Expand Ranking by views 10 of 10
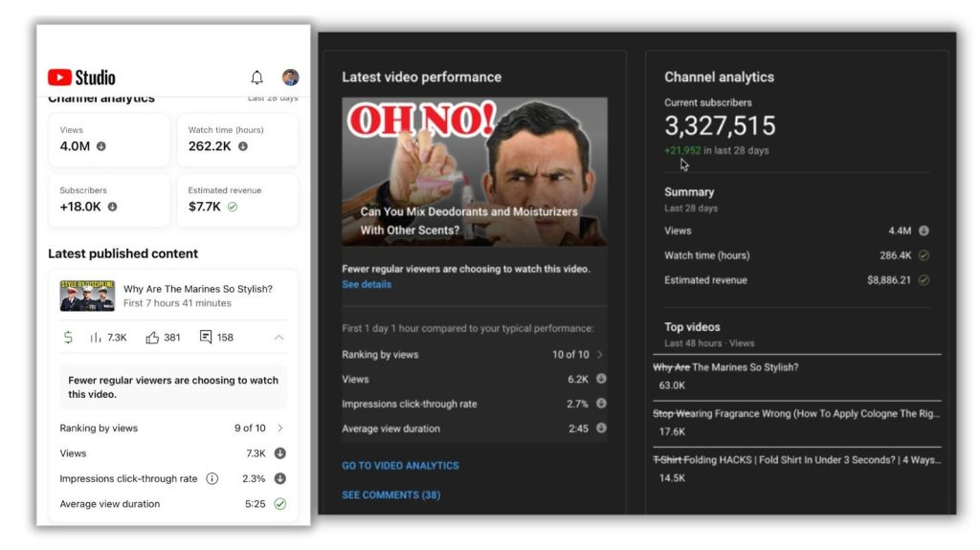Screen dimensions: 980x550 tap(600, 355)
